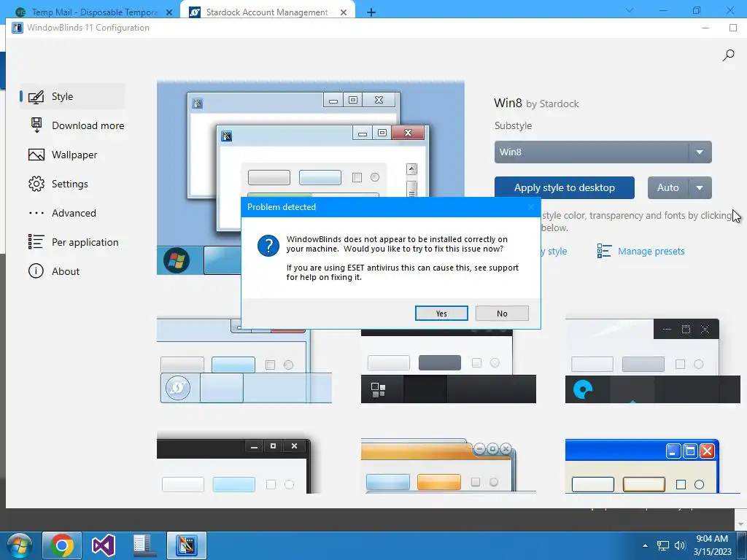Open the Per application section
The image size is (747, 560).
tap(73, 242)
